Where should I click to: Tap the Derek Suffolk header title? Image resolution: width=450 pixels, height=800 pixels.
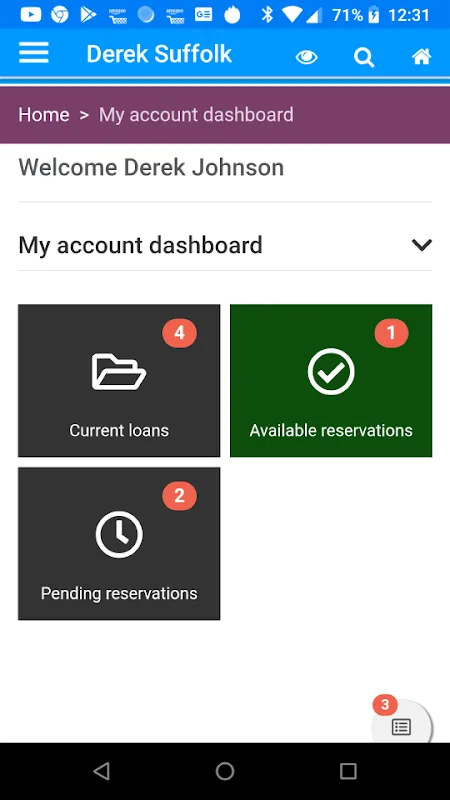[159, 54]
